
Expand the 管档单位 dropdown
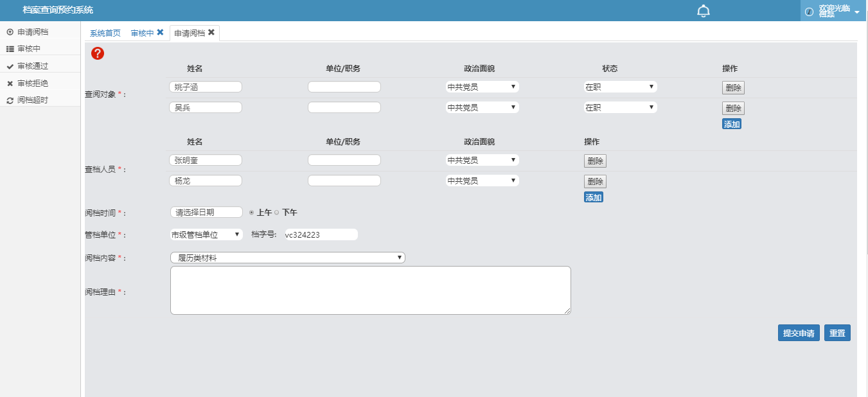click(x=206, y=235)
